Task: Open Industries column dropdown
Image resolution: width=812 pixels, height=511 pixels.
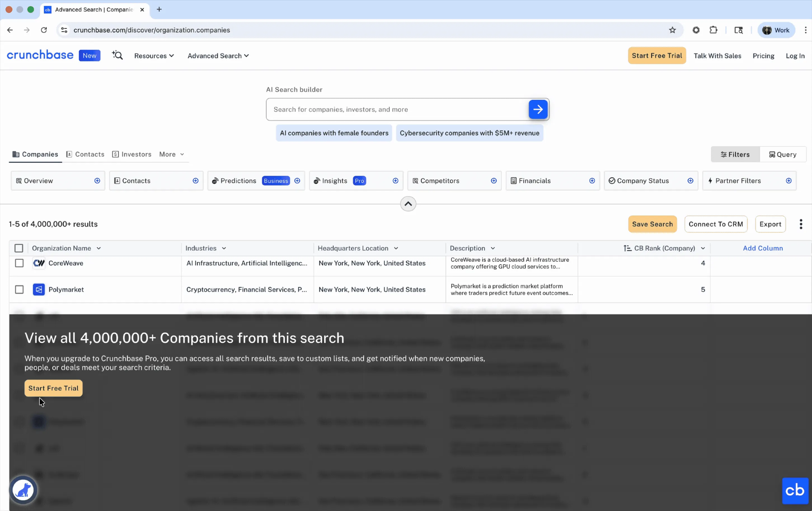Action: click(224, 248)
